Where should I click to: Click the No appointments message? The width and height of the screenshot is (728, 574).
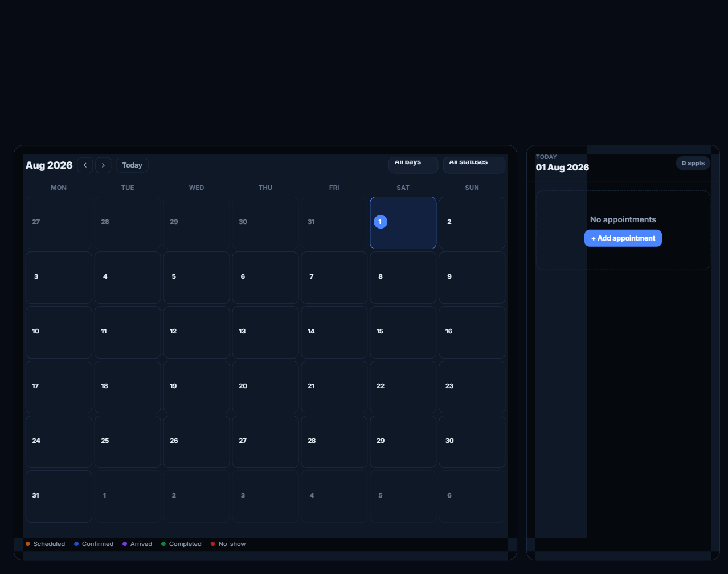pos(623,219)
